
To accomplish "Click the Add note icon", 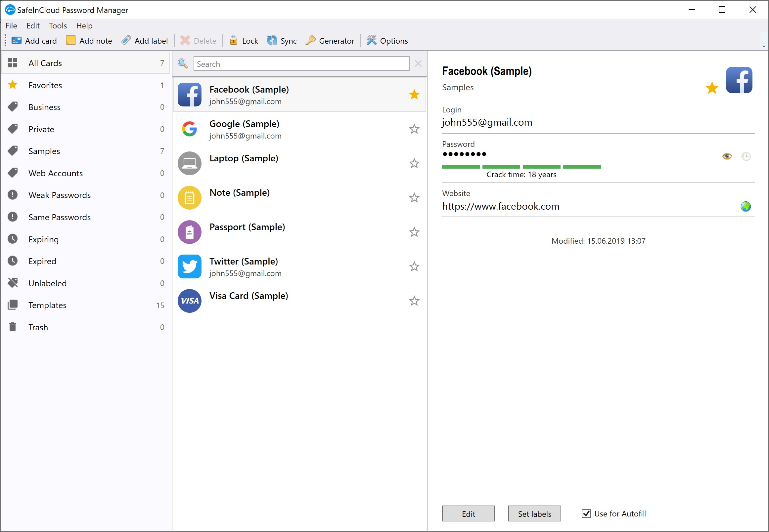I will [71, 41].
